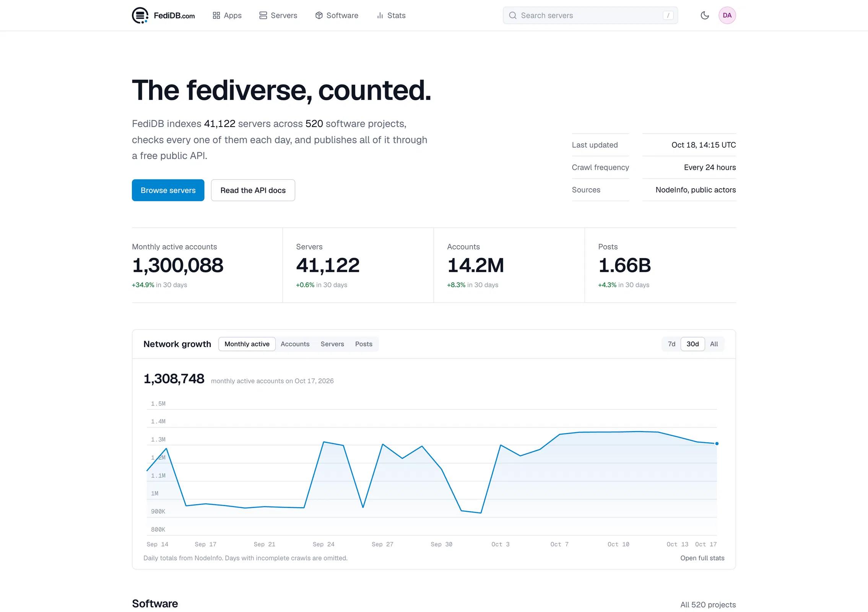Click the Oct 10 axis label
The image size is (868, 612).
click(x=618, y=544)
